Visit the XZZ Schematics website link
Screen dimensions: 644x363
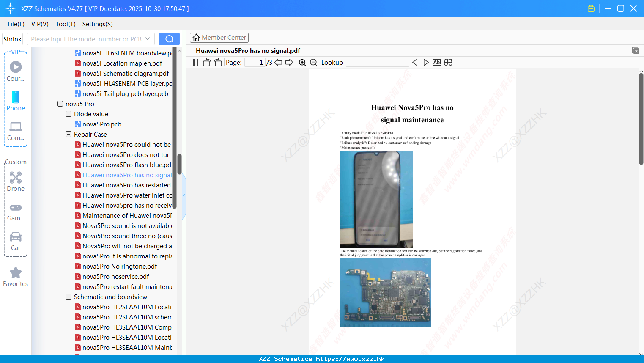pos(322,359)
